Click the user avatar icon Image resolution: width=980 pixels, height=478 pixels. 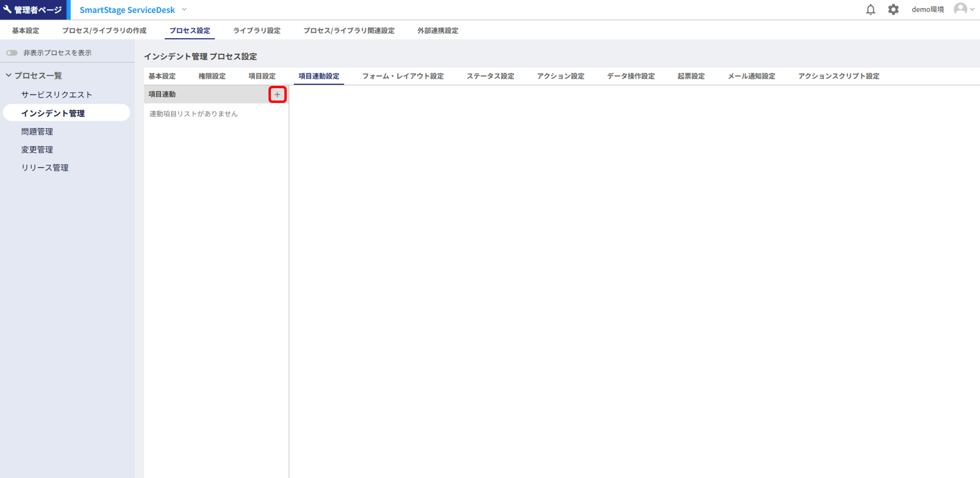tap(960, 9)
